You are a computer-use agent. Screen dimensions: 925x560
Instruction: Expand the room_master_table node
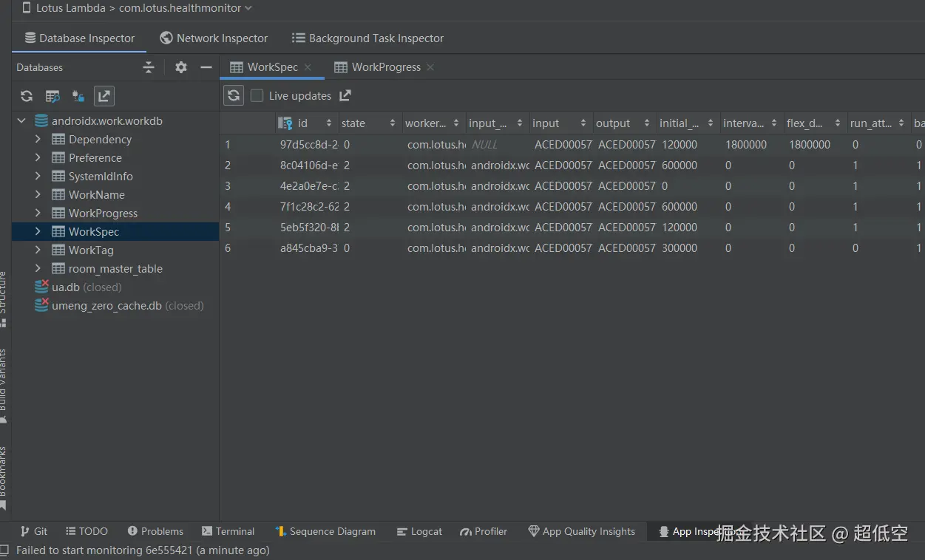click(38, 268)
